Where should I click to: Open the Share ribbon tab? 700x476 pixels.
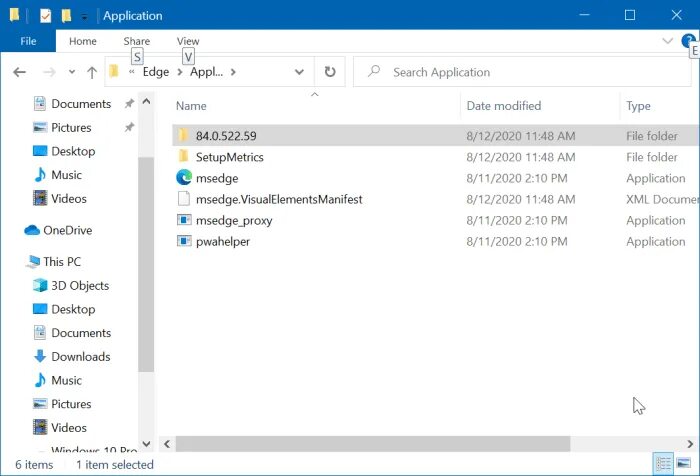[x=137, y=41]
